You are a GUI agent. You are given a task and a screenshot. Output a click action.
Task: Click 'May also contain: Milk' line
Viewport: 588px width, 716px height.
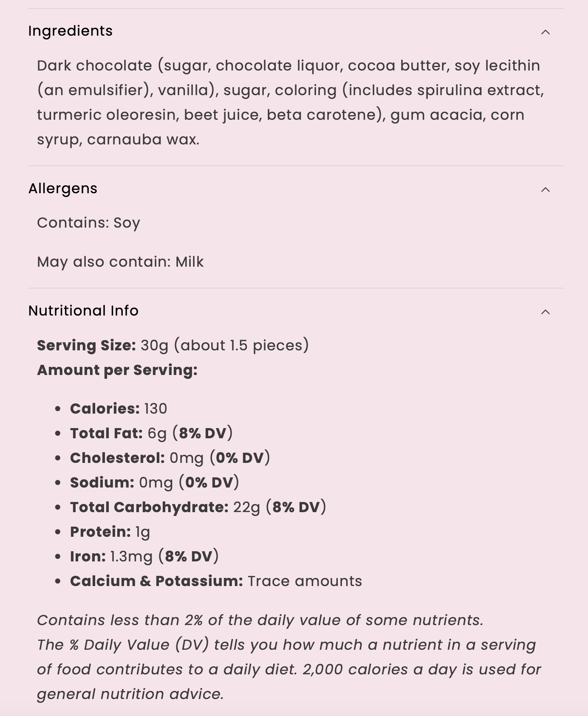point(120,262)
